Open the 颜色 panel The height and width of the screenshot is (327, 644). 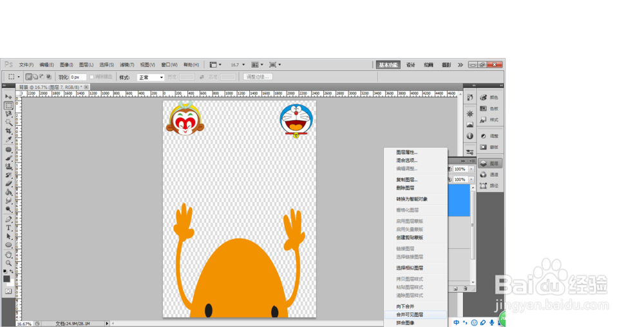point(490,97)
